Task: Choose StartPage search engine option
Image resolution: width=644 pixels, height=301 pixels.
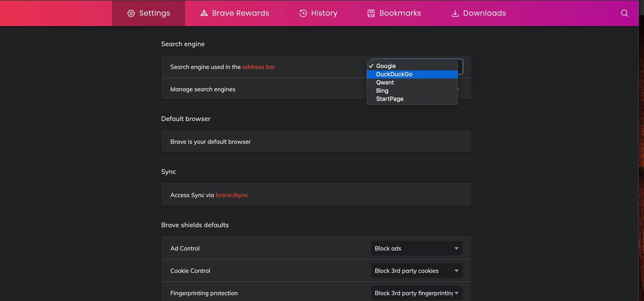Action: click(412, 99)
